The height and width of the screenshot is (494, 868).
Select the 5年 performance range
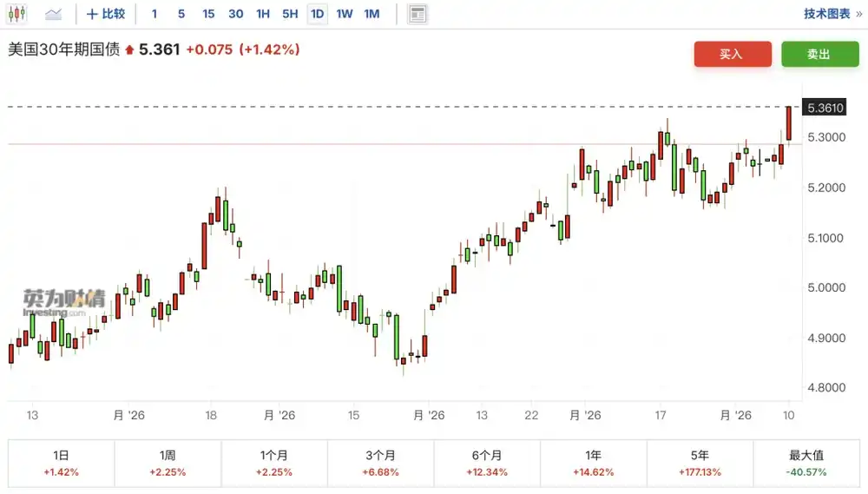point(700,464)
